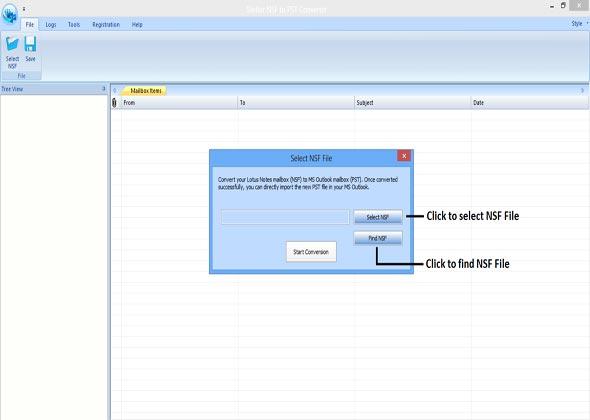Click the NSF file path input field

(x=285, y=217)
